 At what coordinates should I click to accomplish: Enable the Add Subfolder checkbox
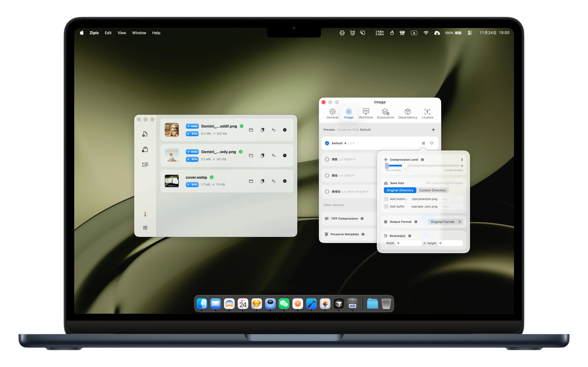pos(386,199)
